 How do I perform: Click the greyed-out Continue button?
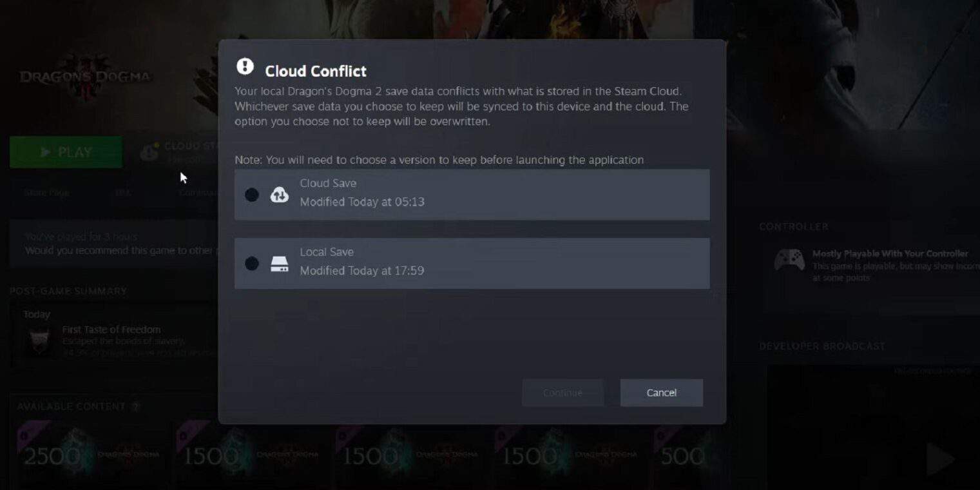point(562,393)
